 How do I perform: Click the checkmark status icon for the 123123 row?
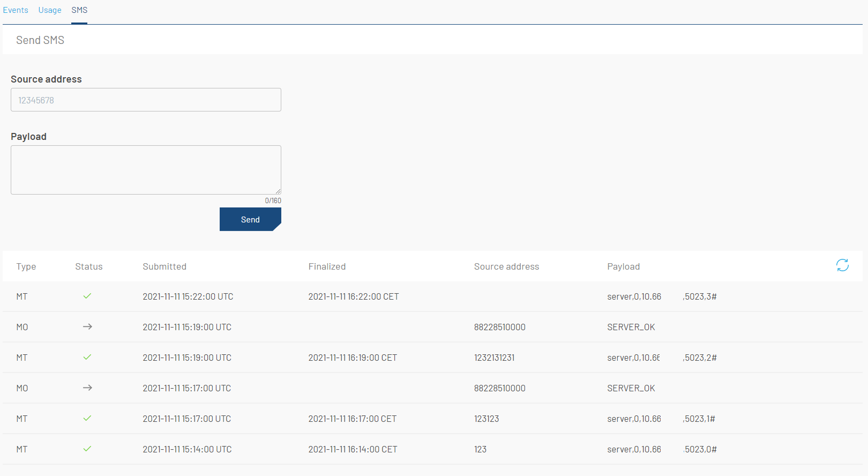pos(87,418)
